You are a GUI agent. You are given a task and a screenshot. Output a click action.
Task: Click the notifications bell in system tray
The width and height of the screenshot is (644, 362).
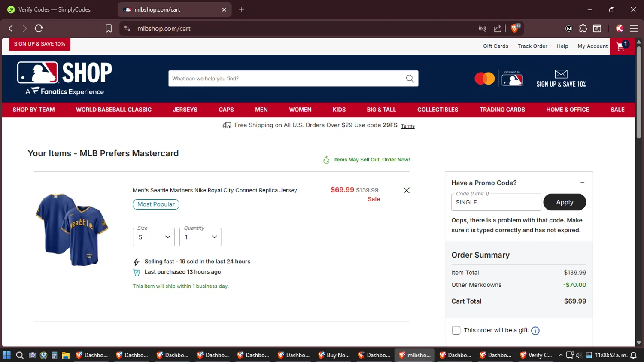tap(633, 355)
